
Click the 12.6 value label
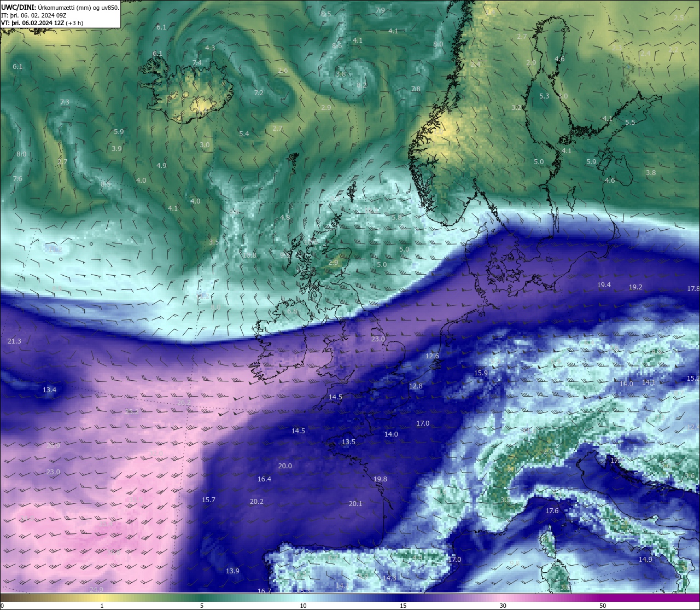(x=432, y=356)
